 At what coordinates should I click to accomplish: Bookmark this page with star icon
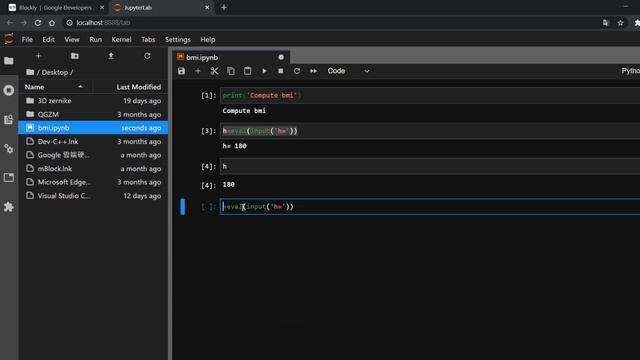(620, 23)
